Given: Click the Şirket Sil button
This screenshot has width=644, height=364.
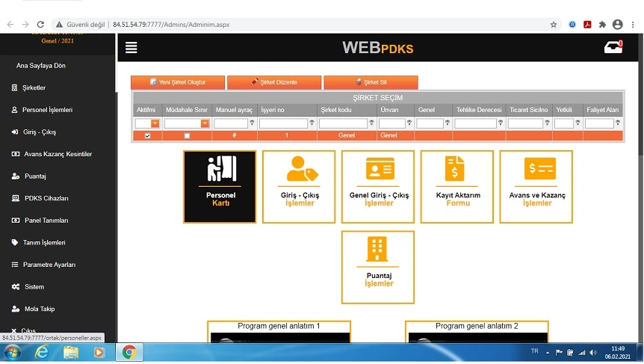Looking at the screenshot, I should pos(371,82).
